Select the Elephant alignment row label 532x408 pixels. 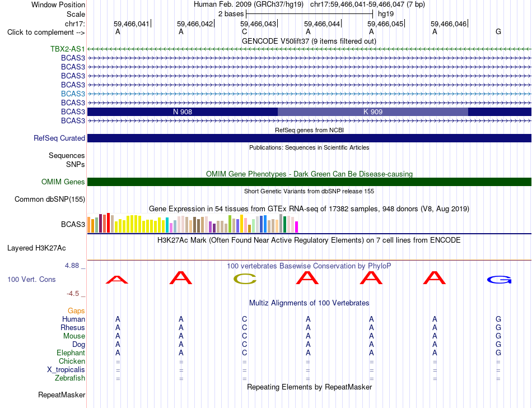[71, 353]
